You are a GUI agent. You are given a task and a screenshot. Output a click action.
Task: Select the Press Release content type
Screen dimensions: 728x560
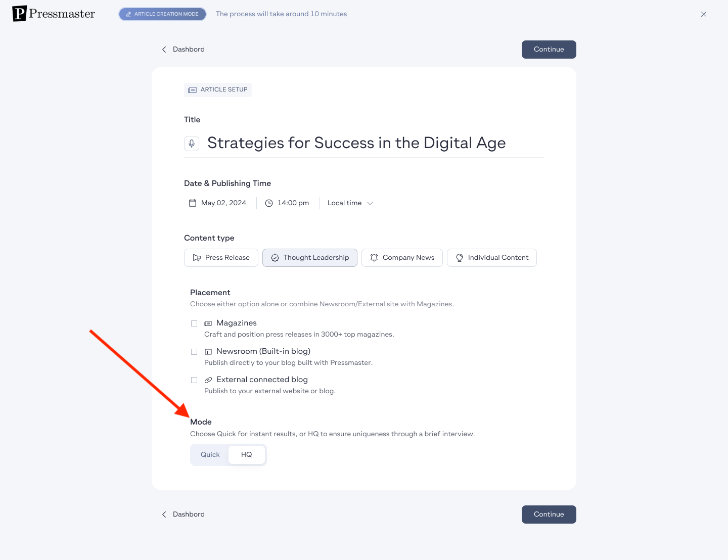pos(221,258)
